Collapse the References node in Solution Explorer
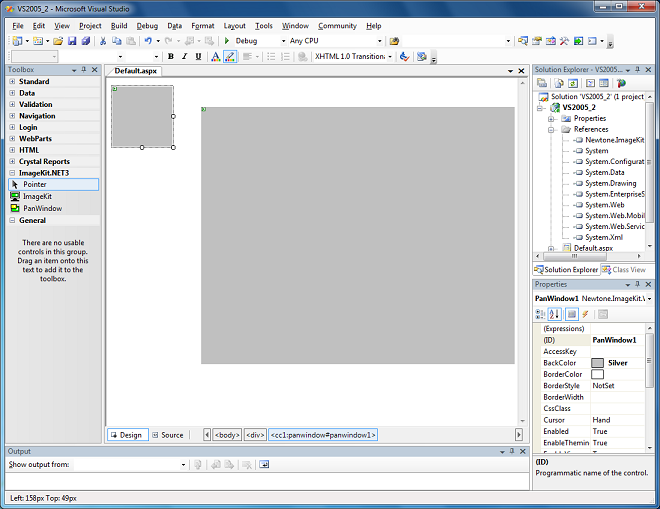This screenshot has height=509, width=660. (551, 130)
